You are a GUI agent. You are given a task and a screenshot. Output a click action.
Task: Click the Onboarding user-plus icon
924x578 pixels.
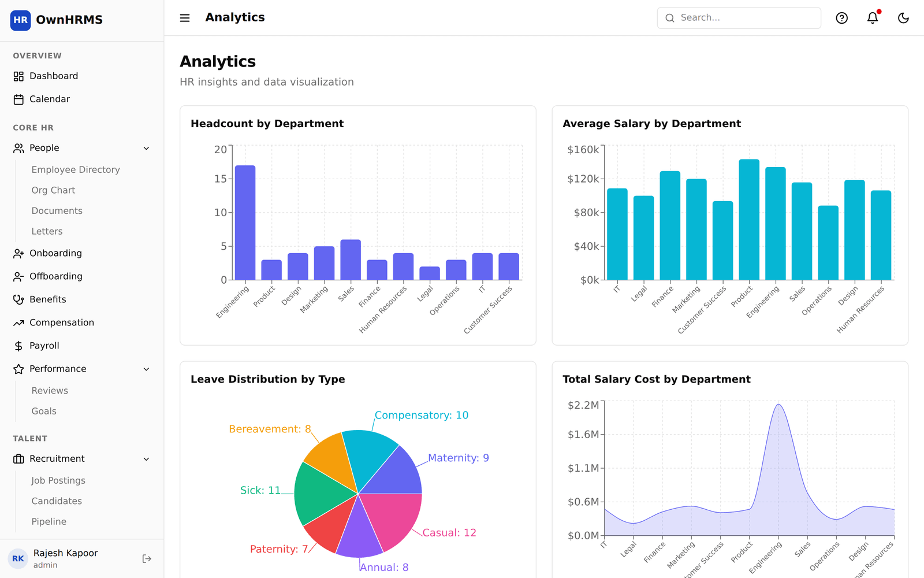click(x=18, y=254)
